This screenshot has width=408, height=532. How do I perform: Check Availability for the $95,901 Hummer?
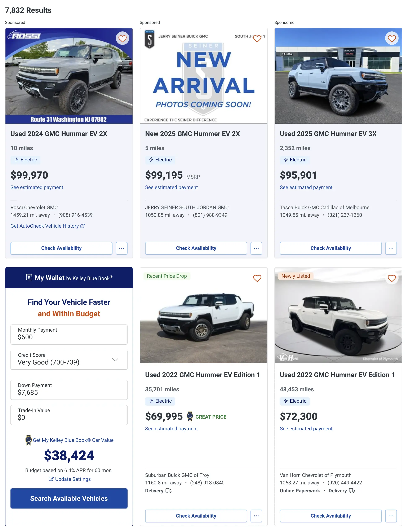click(331, 248)
